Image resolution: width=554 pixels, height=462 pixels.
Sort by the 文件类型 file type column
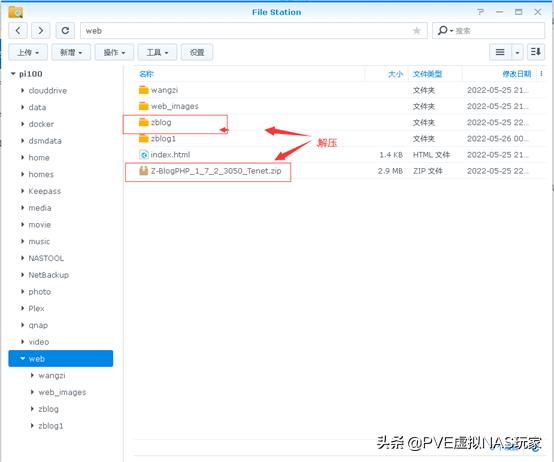427,74
